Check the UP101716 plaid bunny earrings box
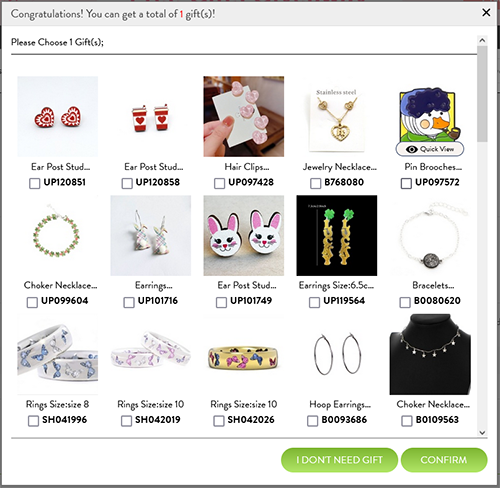The height and width of the screenshot is (488, 500). (129, 302)
